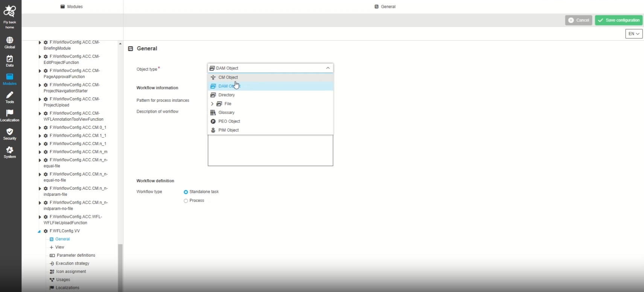The height and width of the screenshot is (292, 644).
Task: Collapse the F.WFLConfig.VV tree node
Action: coord(39,231)
